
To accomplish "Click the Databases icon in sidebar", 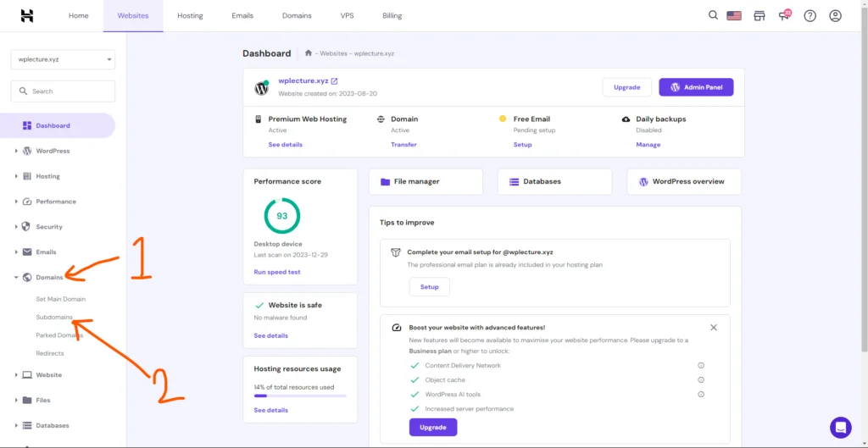I will [x=26, y=425].
